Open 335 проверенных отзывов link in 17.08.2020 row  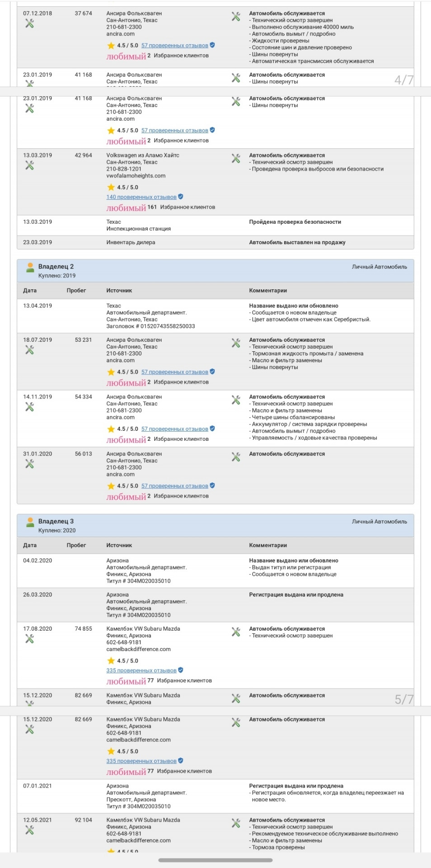click(141, 670)
